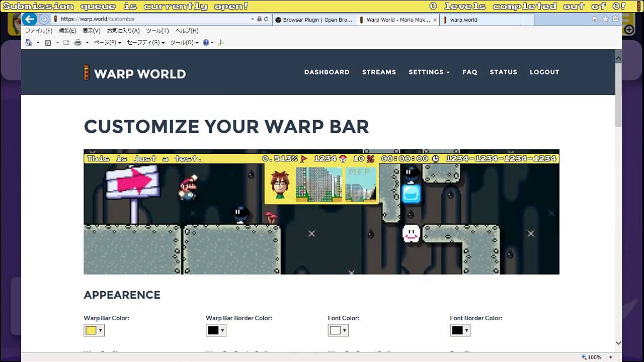Click the first level thumbnail in warp bar preview

click(x=318, y=185)
